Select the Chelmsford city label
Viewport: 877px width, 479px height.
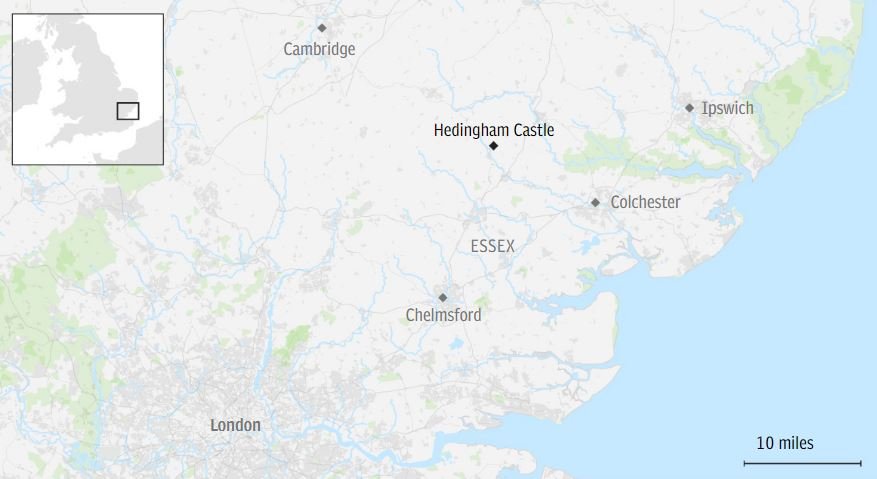tap(444, 315)
